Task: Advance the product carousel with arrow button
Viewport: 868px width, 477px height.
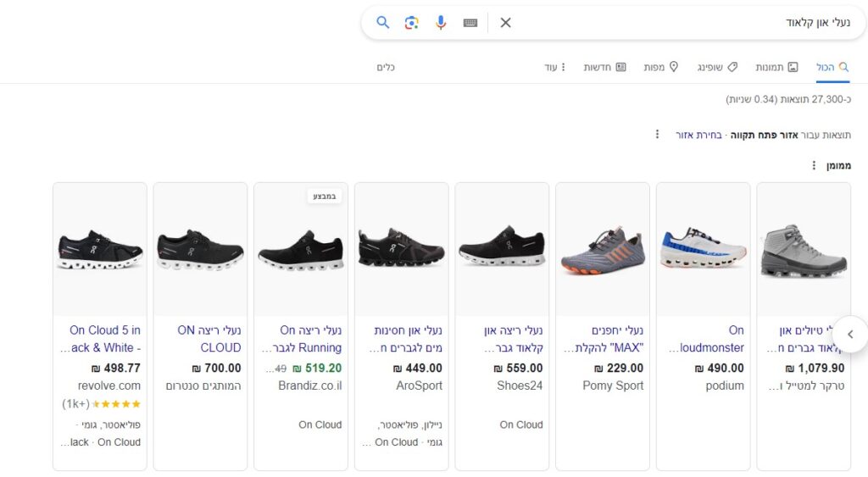Action: tap(850, 334)
